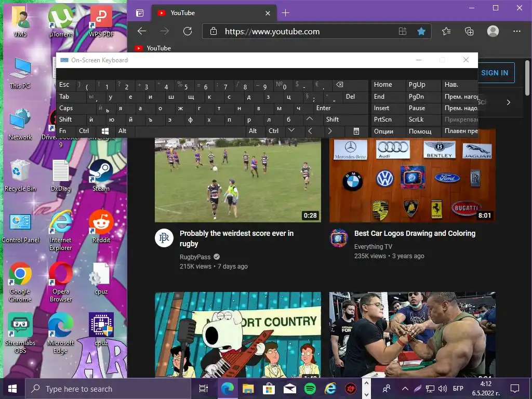Image resolution: width=532 pixels, height=399 pixels.
Task: Close the YouTube tab
Action: click(x=268, y=13)
